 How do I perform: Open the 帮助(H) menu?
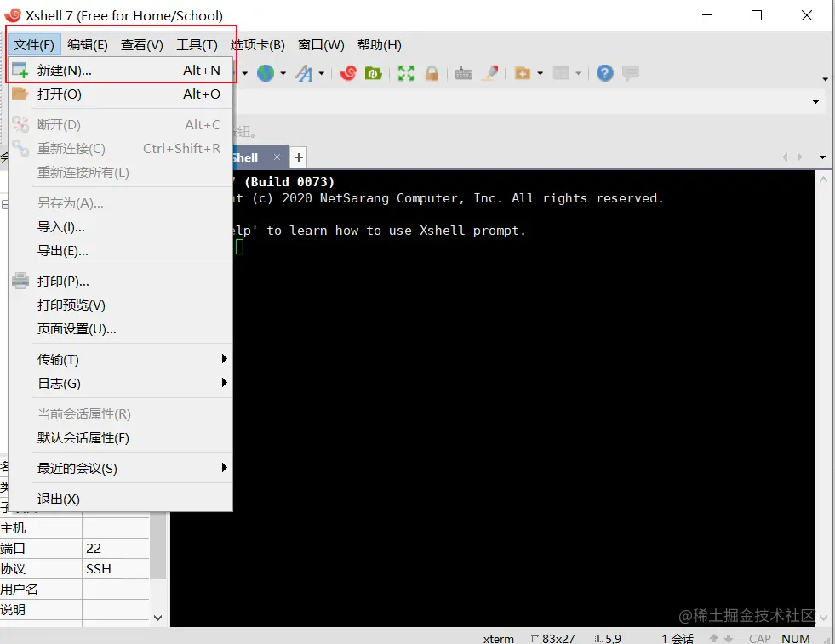(x=379, y=45)
